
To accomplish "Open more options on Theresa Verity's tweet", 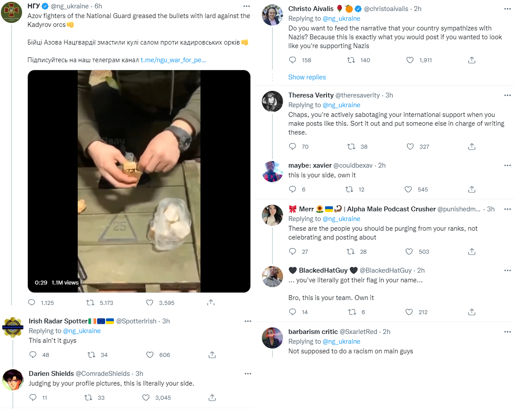I will tap(507, 95).
